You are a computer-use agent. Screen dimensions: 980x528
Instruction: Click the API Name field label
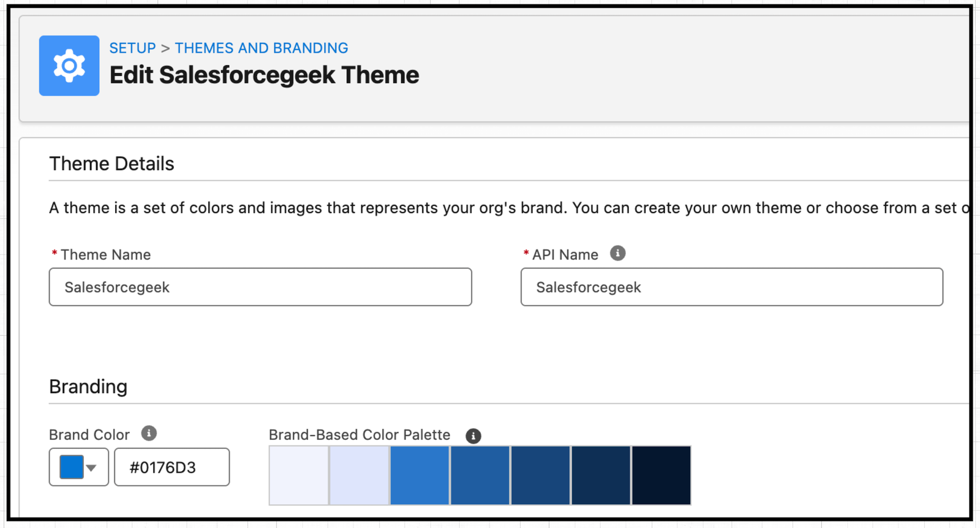(565, 255)
